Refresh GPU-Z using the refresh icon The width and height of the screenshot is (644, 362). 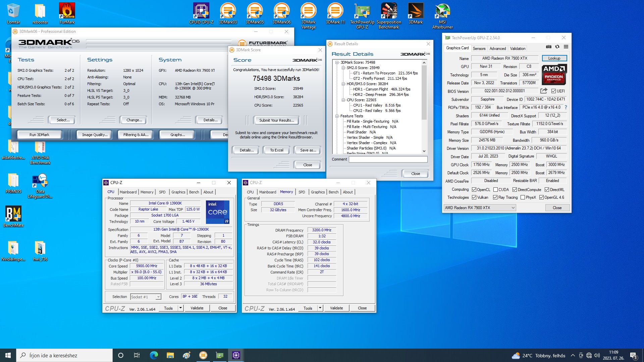(557, 47)
